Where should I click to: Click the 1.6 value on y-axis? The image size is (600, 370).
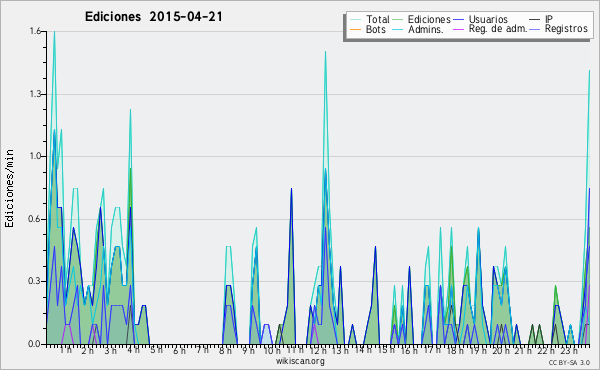tap(35, 31)
